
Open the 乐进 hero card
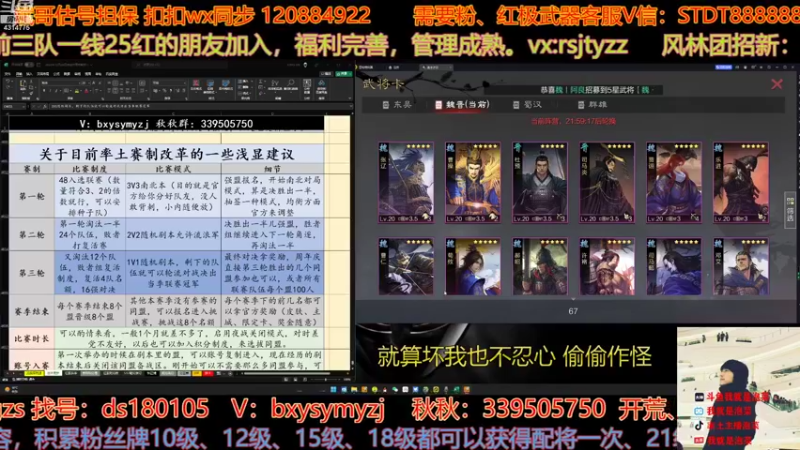click(x=741, y=182)
